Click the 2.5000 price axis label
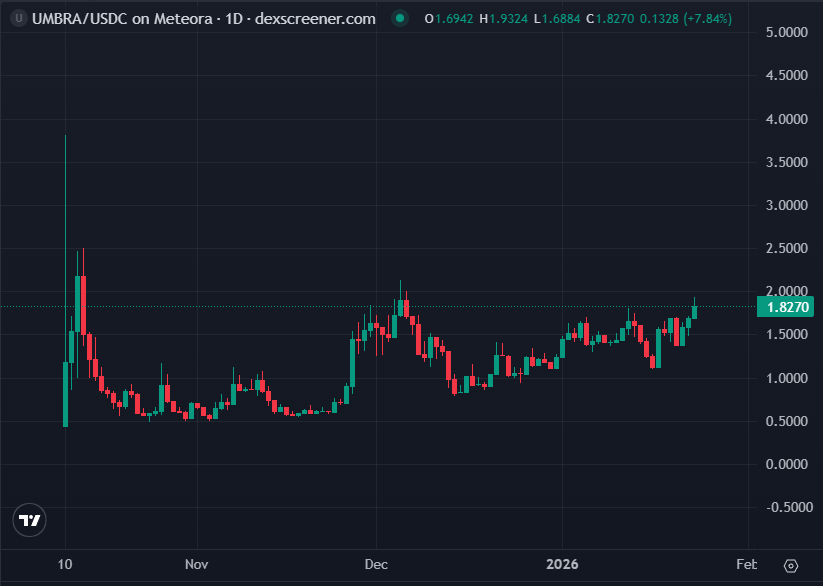Screen dimensions: 823x586 (x=787, y=248)
